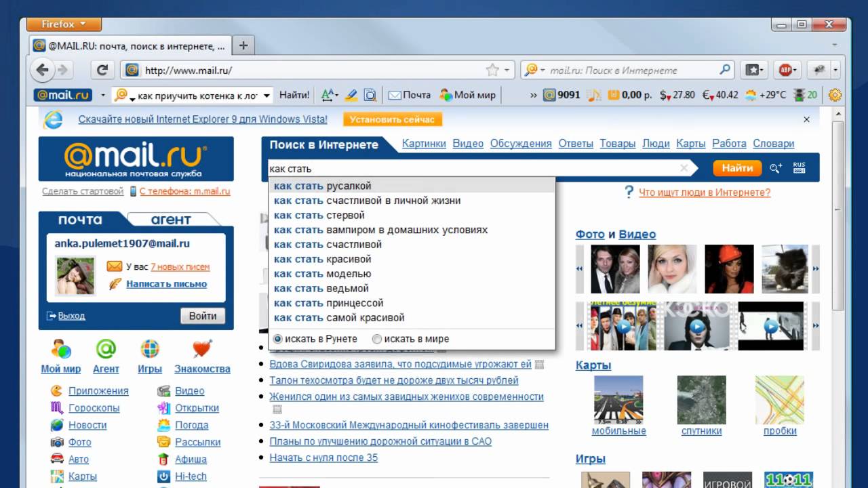Click the weather +29°C indicator
868x488 pixels.
766,95
